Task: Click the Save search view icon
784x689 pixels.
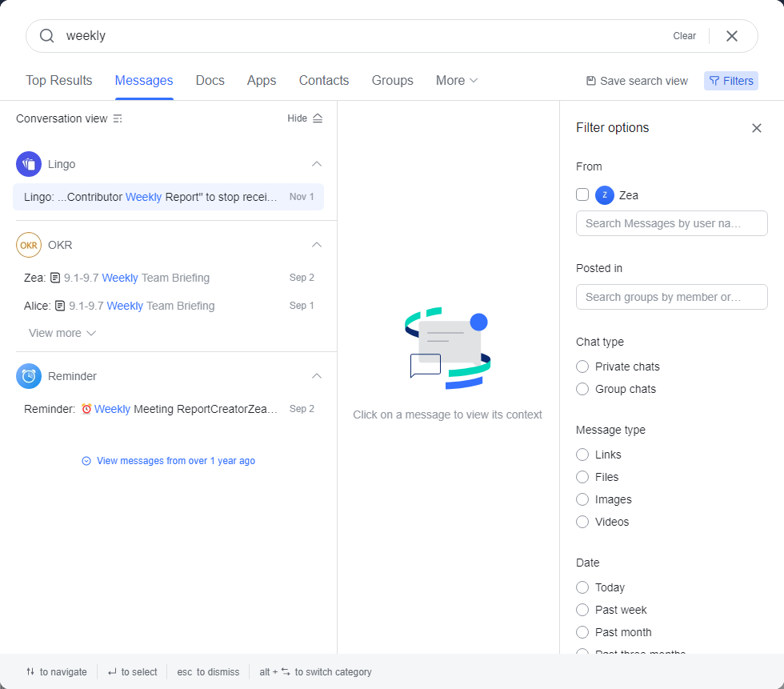Action: click(x=590, y=81)
